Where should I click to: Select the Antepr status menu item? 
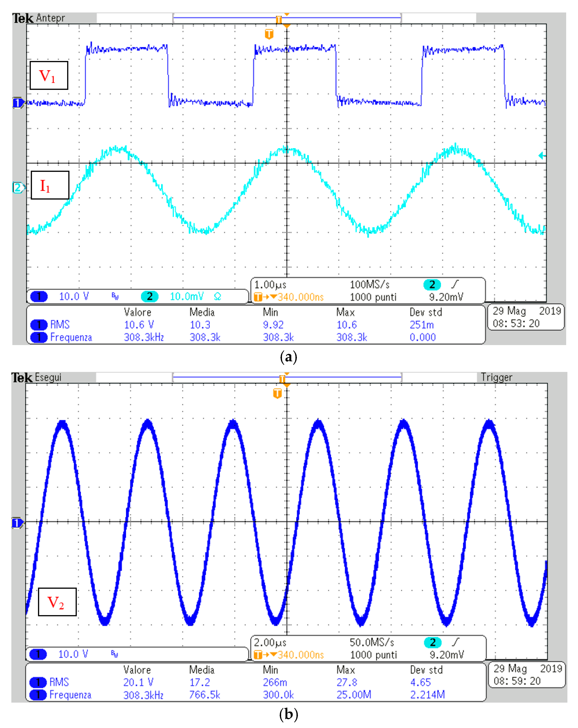coord(51,18)
